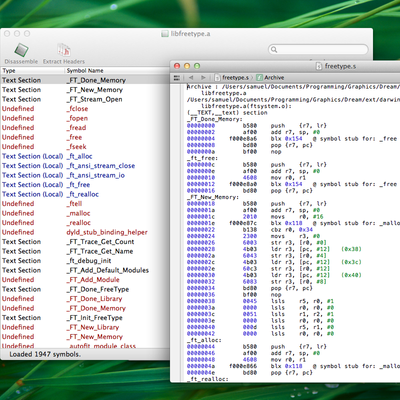
Task: Go forward using the right arrow in freetype.s
Action: 203,78
